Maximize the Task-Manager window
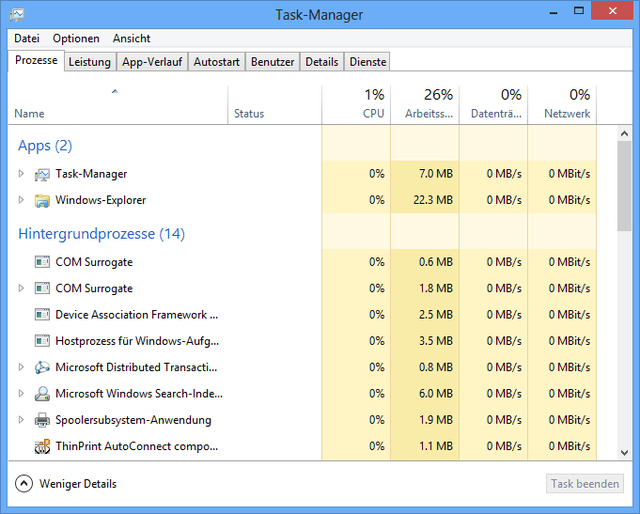 click(x=579, y=11)
